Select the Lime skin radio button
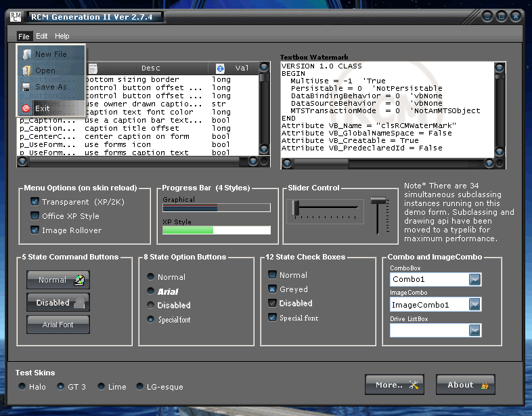532x416 pixels. [x=101, y=387]
